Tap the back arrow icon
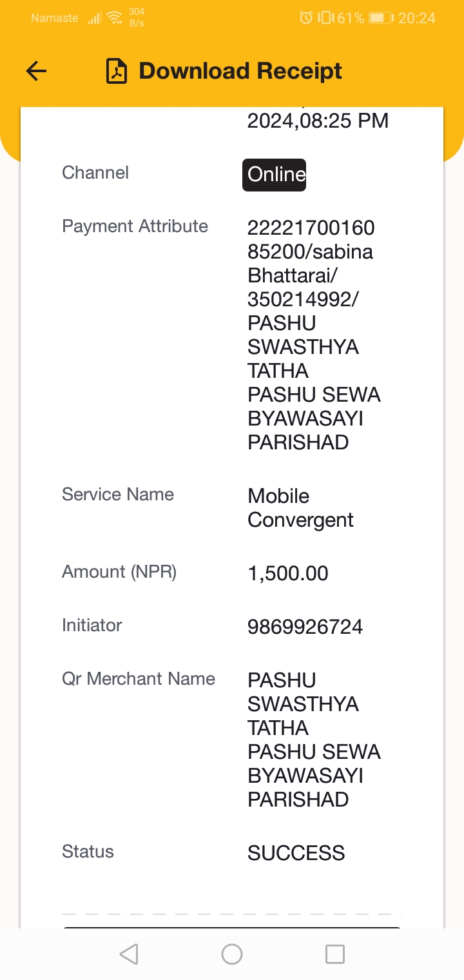This screenshot has height=980, width=464. tap(37, 71)
